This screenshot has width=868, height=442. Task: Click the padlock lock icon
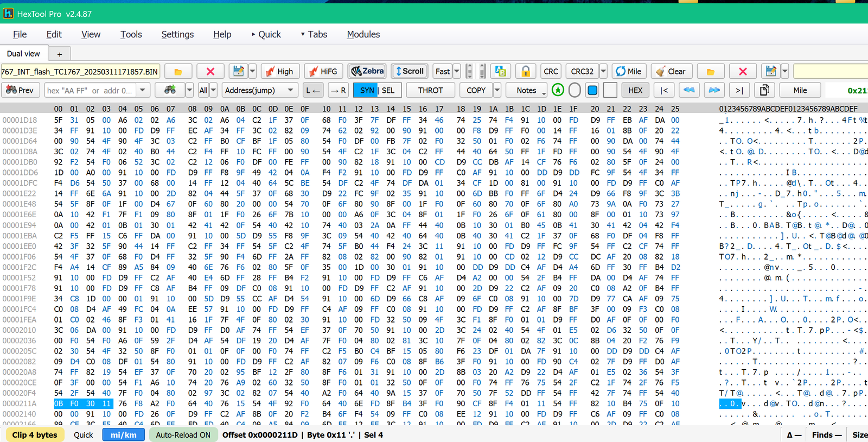tap(525, 71)
